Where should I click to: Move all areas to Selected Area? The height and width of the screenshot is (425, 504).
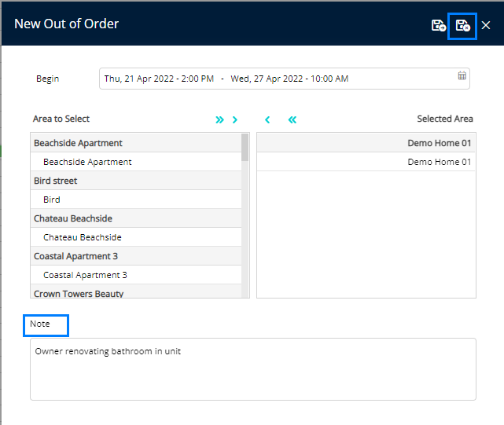pos(219,119)
